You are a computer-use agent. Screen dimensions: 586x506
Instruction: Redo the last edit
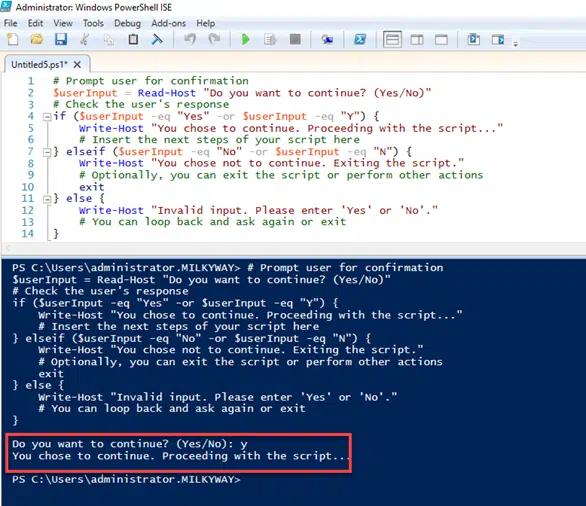coord(215,39)
